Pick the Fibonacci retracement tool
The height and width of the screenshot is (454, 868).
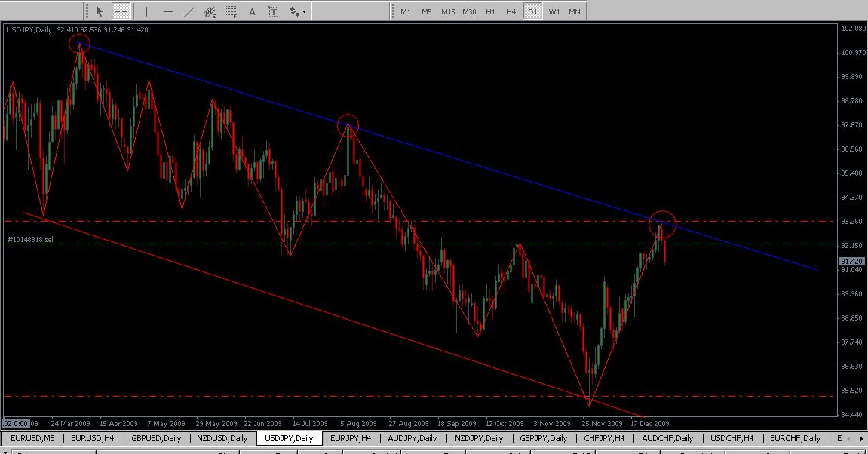coord(232,11)
